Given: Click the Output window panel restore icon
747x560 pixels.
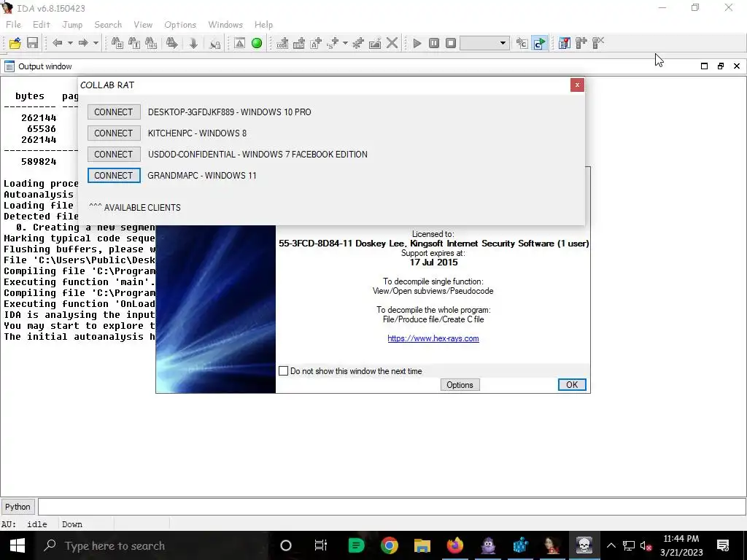Looking at the screenshot, I should (720, 66).
